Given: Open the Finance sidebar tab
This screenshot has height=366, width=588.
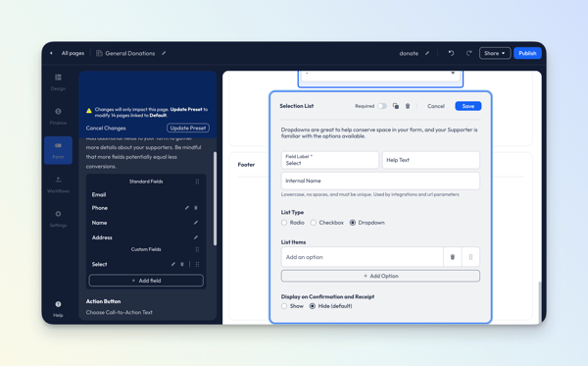Looking at the screenshot, I should [x=58, y=117].
